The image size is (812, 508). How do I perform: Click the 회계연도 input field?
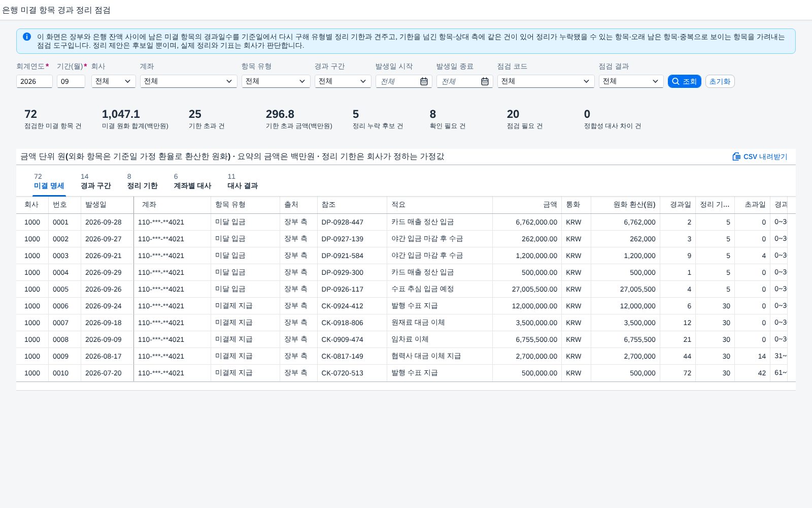(x=35, y=81)
